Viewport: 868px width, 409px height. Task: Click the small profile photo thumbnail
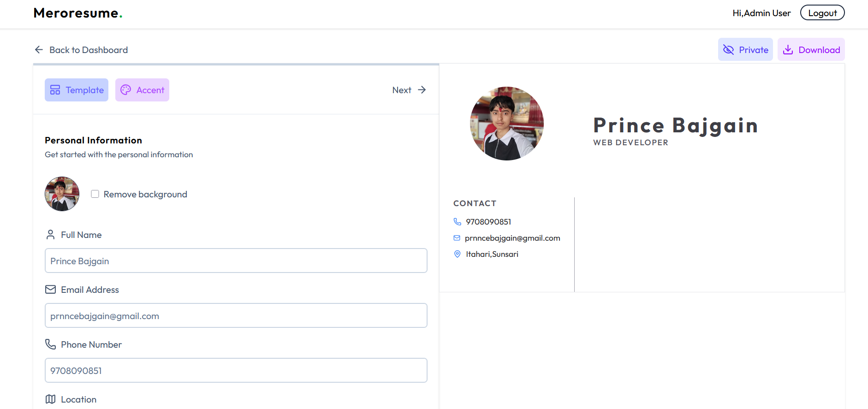tap(62, 194)
